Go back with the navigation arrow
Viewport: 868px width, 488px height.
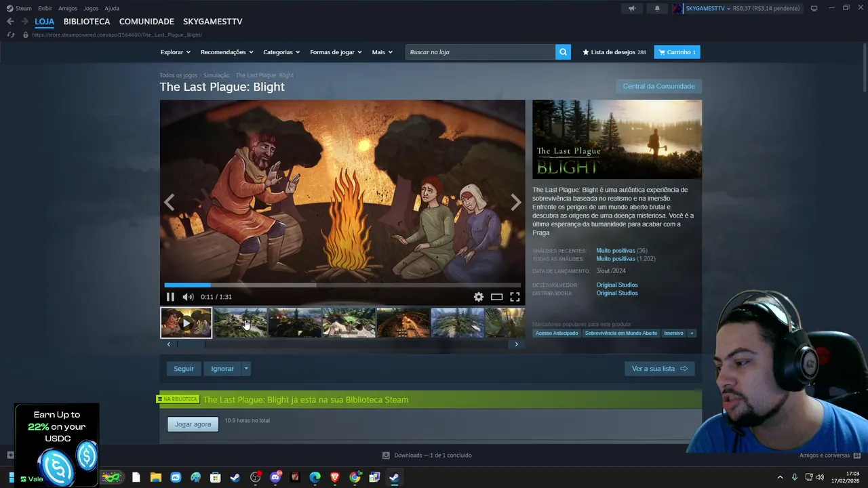(x=10, y=22)
